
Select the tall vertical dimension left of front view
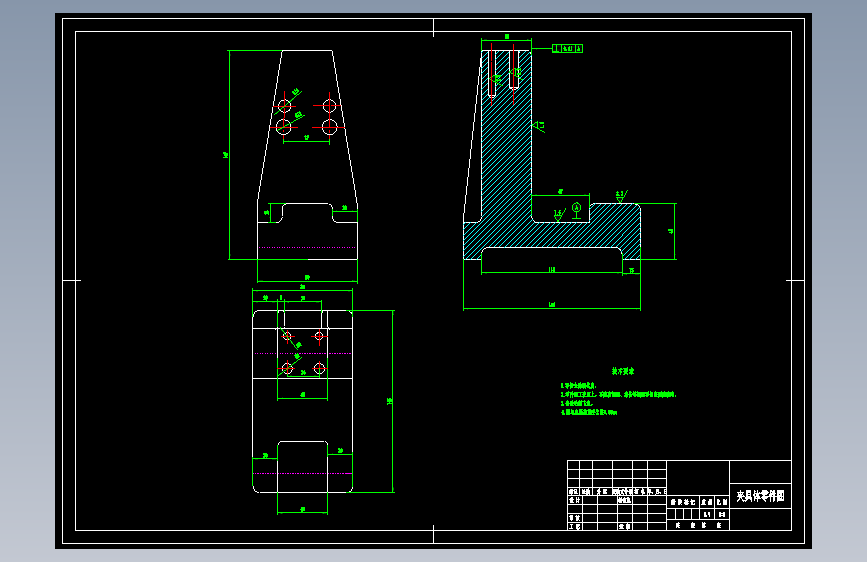pos(226,155)
